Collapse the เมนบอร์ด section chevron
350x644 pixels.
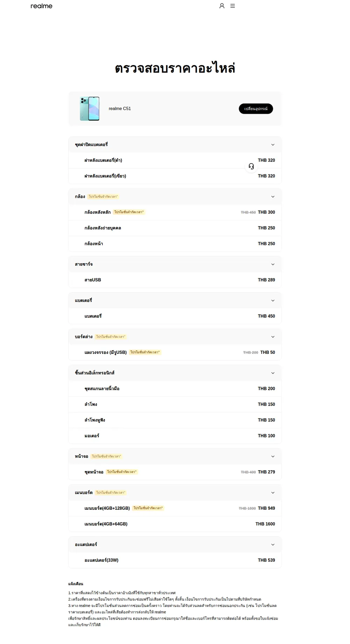273,493
